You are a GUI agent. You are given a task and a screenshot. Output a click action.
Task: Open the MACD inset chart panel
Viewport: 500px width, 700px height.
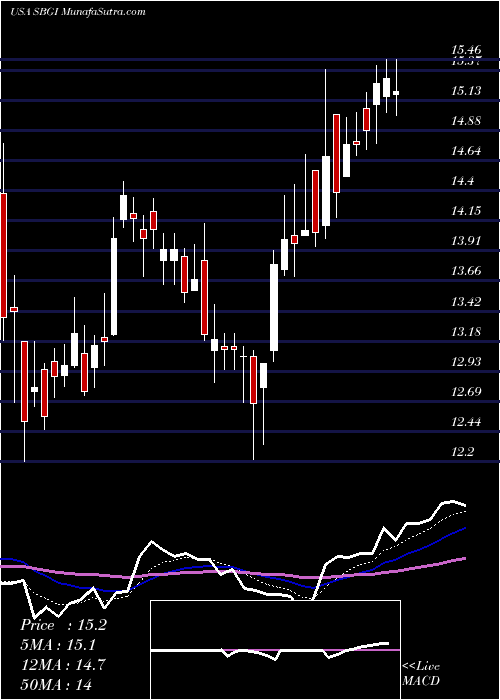coord(275,650)
